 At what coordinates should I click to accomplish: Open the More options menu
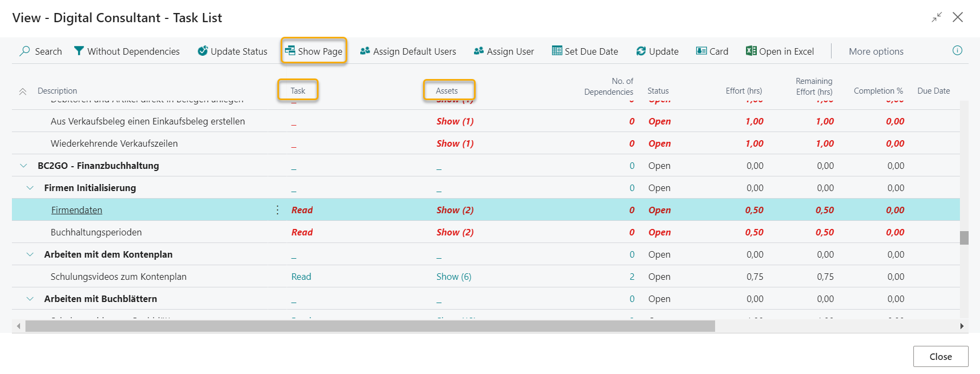point(875,51)
